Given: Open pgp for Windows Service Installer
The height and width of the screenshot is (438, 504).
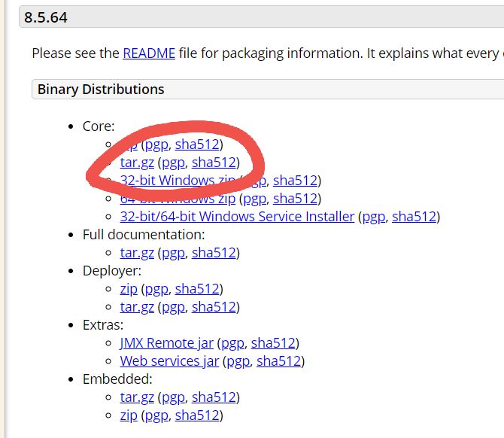Looking at the screenshot, I should [x=373, y=217].
